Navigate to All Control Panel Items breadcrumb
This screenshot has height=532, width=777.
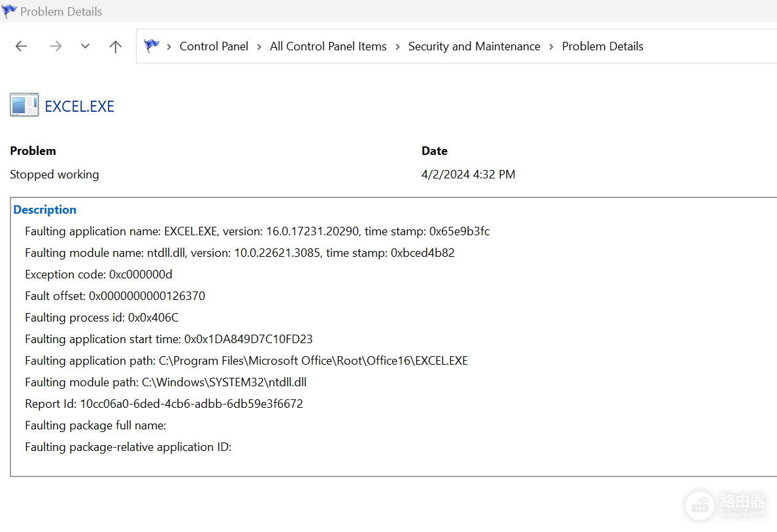click(328, 46)
